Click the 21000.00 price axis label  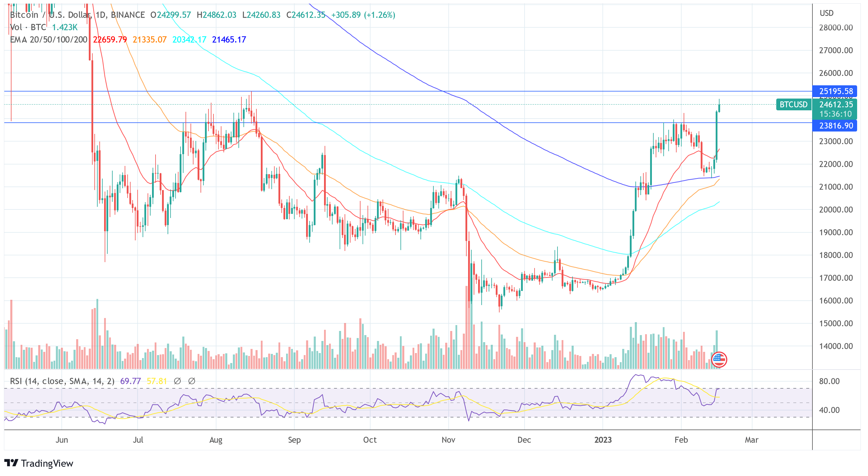(x=836, y=187)
